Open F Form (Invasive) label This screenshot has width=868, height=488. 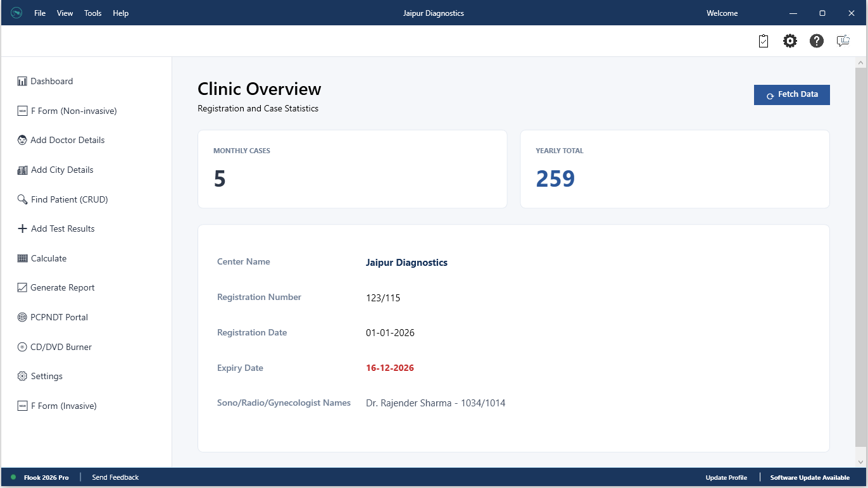click(x=64, y=406)
